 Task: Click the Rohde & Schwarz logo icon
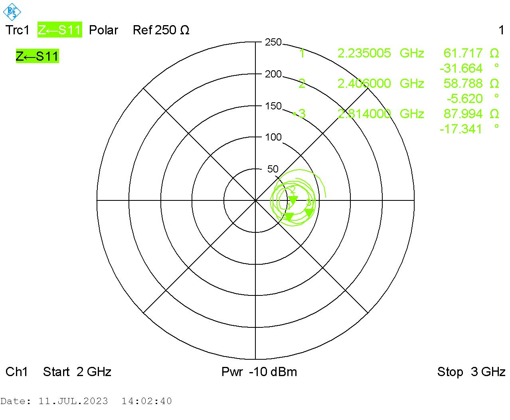click(x=12, y=12)
